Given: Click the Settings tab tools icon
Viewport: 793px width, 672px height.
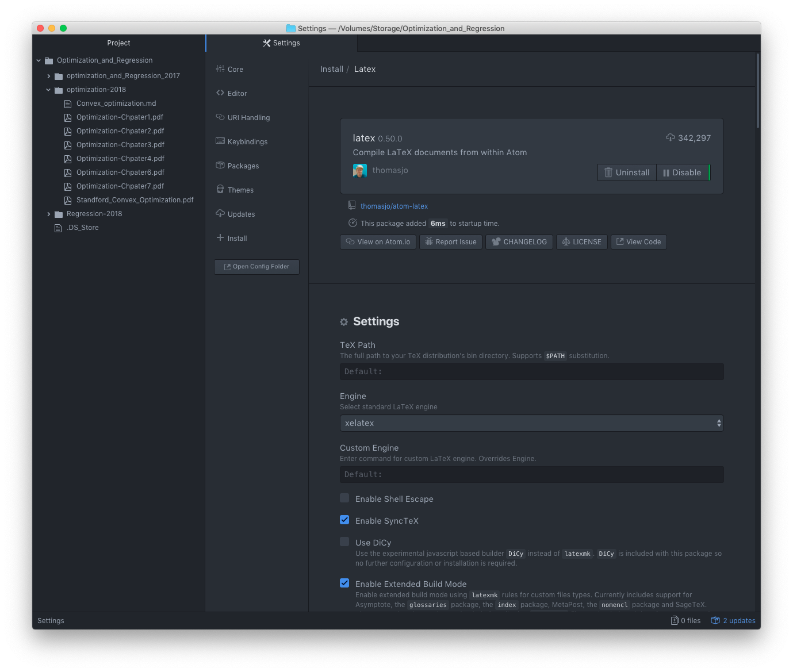Looking at the screenshot, I should 267,43.
